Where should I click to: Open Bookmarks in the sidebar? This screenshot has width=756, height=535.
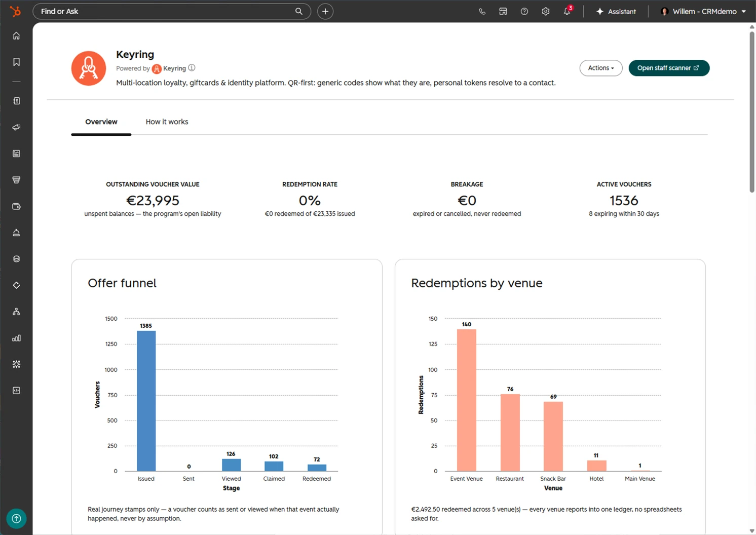click(16, 62)
